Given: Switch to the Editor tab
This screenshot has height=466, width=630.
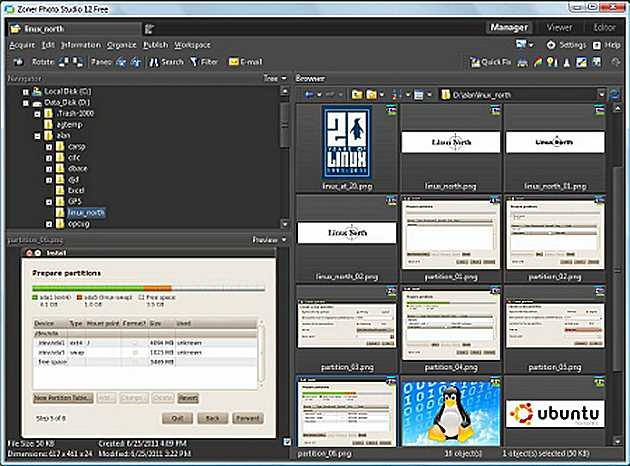Looking at the screenshot, I should pos(604,28).
